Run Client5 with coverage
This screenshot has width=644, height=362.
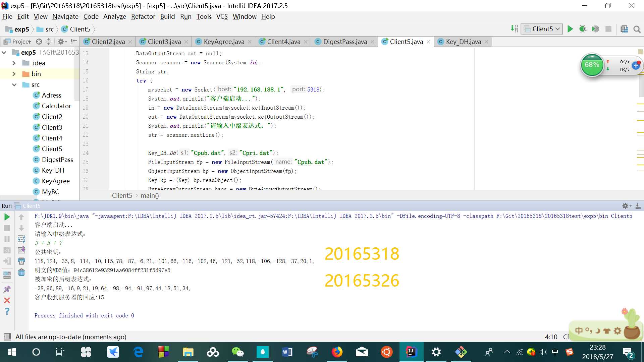[x=595, y=29]
